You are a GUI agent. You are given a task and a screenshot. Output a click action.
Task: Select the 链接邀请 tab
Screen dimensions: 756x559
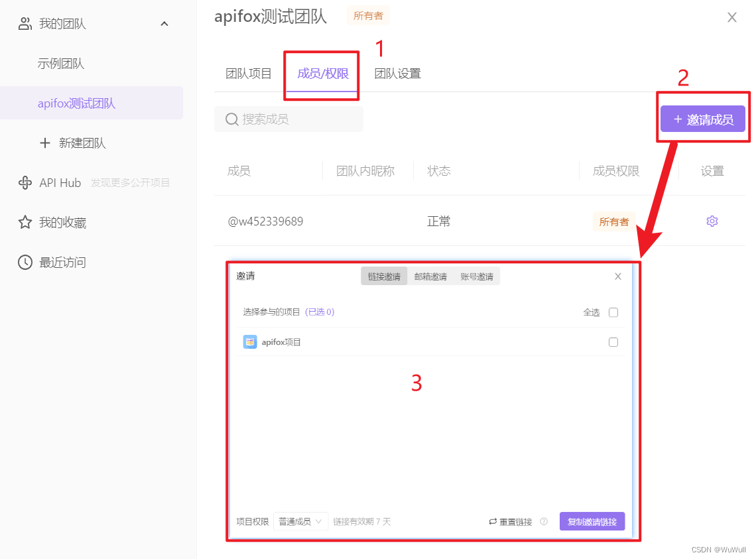tap(384, 277)
